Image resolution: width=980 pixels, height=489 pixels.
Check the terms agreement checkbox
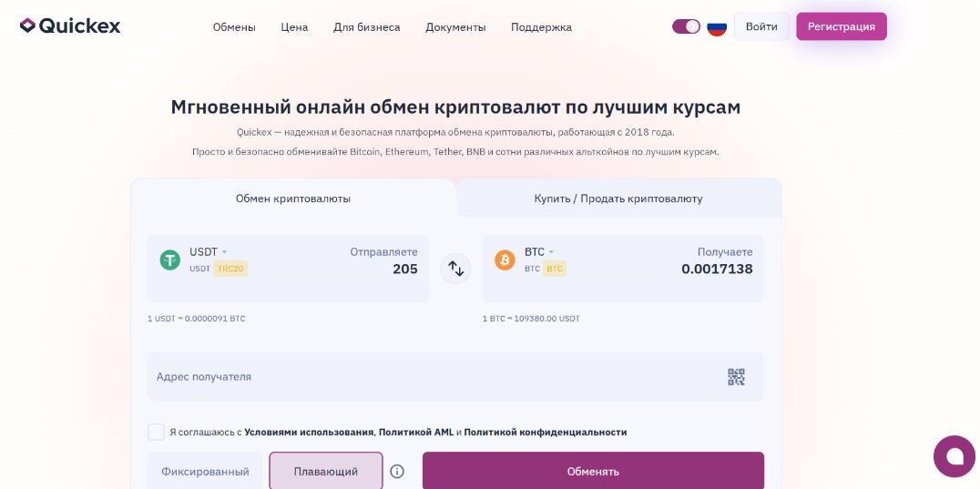[x=156, y=432]
